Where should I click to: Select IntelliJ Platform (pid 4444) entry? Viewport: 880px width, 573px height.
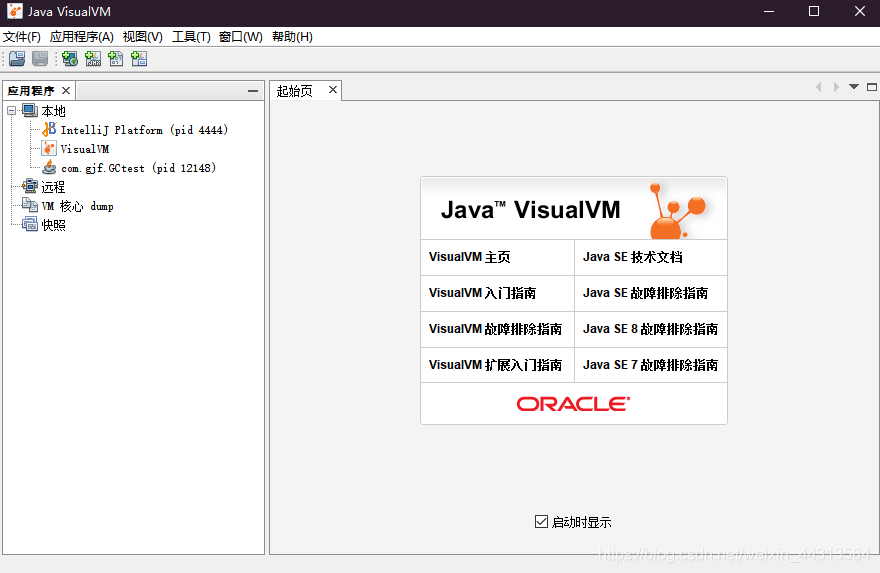(x=144, y=130)
